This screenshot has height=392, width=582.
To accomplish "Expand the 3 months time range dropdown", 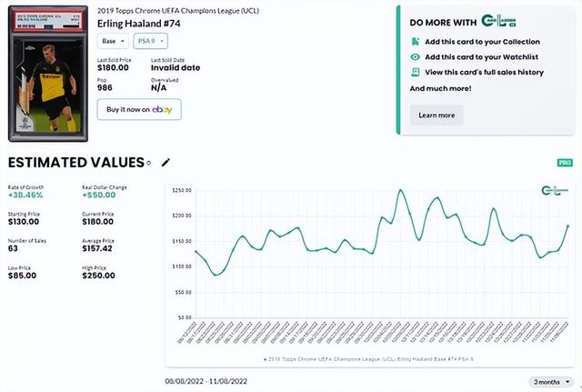I will click(x=551, y=382).
